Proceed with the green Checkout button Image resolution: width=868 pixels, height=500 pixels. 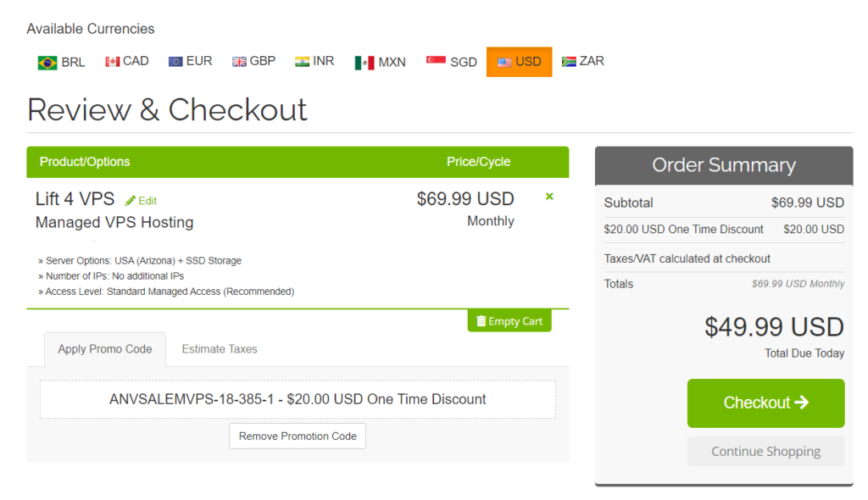pos(765,403)
